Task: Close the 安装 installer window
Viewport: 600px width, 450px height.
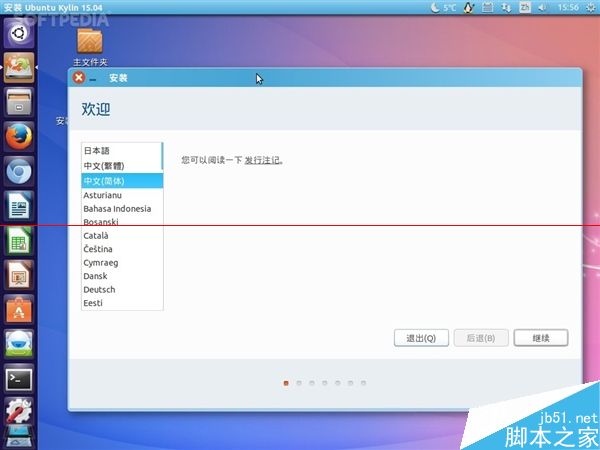Action: (78, 78)
